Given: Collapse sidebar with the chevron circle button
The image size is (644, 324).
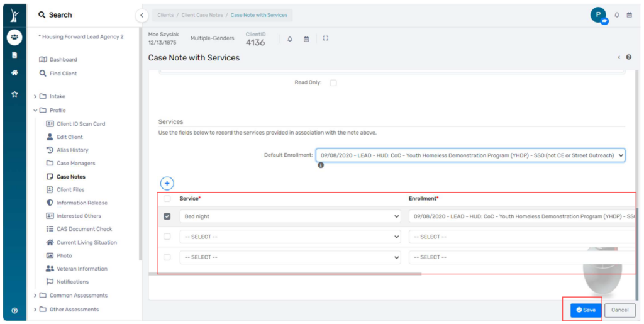Looking at the screenshot, I should (x=142, y=16).
